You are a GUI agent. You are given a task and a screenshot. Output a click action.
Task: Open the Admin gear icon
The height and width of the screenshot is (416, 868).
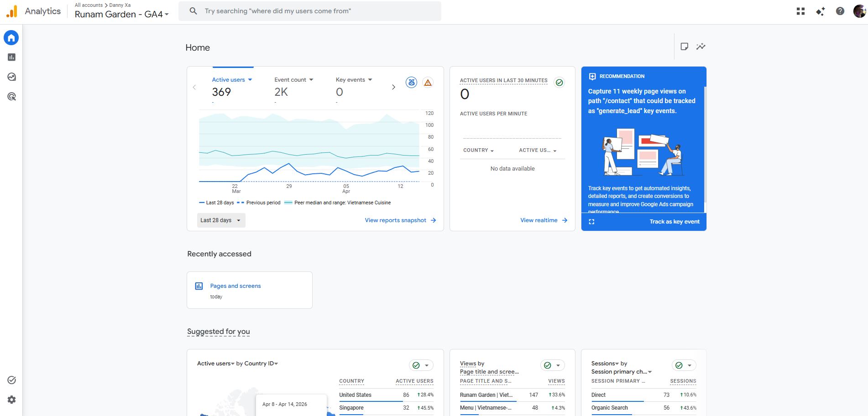(11, 400)
